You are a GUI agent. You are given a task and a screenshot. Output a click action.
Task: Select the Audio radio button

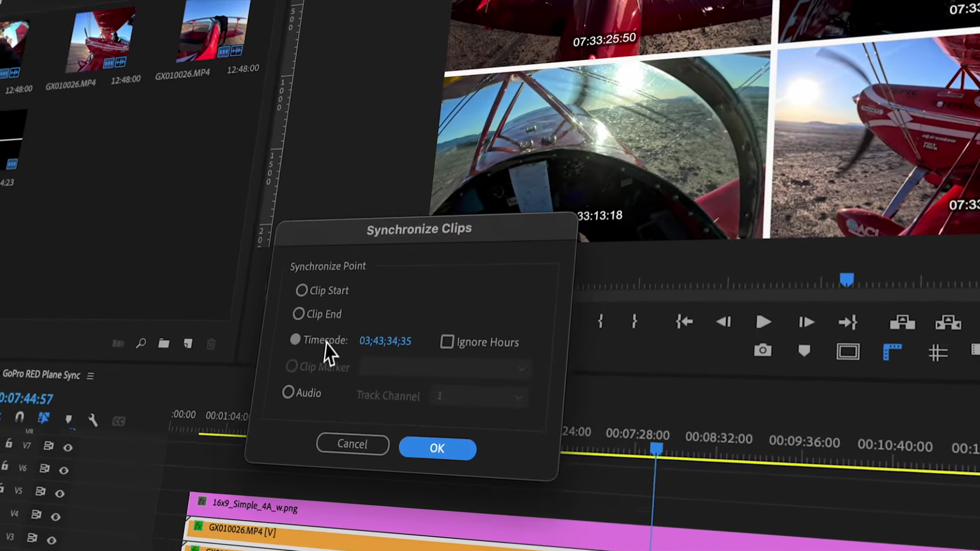click(x=288, y=392)
